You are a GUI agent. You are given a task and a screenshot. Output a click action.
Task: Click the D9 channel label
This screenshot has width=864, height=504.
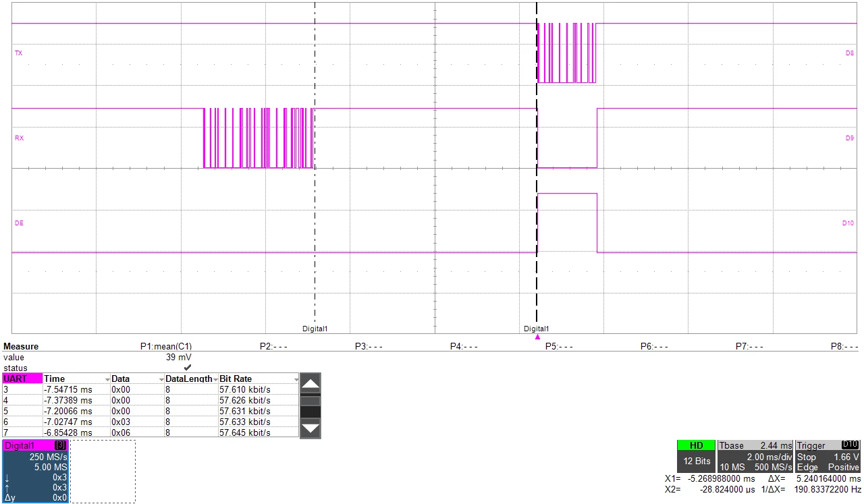click(850, 138)
